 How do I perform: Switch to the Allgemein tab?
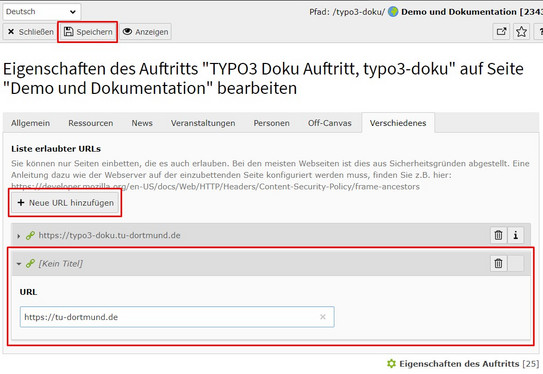[x=30, y=123]
